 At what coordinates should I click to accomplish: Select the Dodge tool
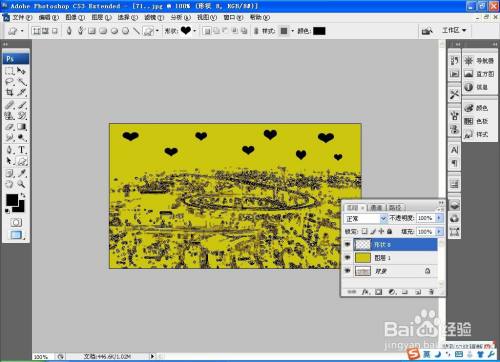coord(21,137)
